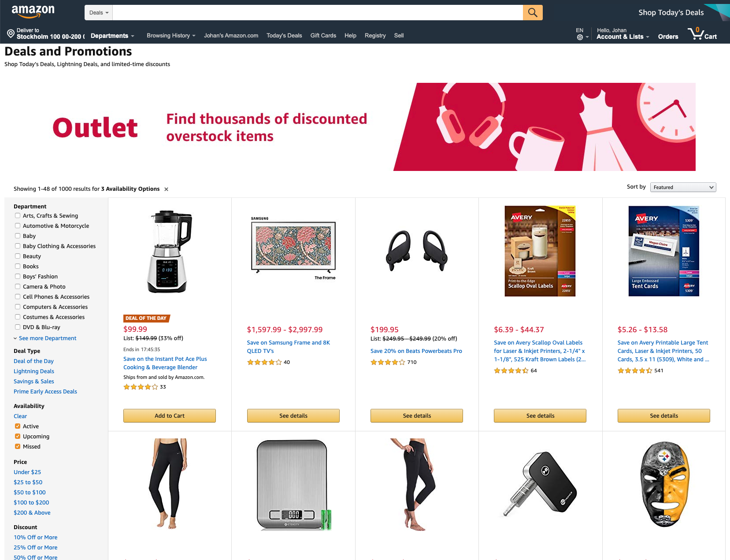Remove the 3 Availability Options filter
The width and height of the screenshot is (730, 560).
(x=166, y=189)
